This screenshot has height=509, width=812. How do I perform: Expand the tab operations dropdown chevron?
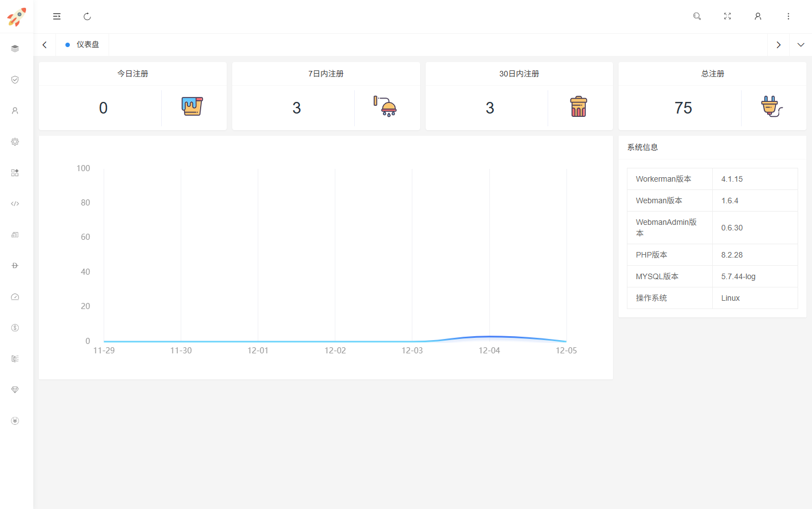coord(800,45)
